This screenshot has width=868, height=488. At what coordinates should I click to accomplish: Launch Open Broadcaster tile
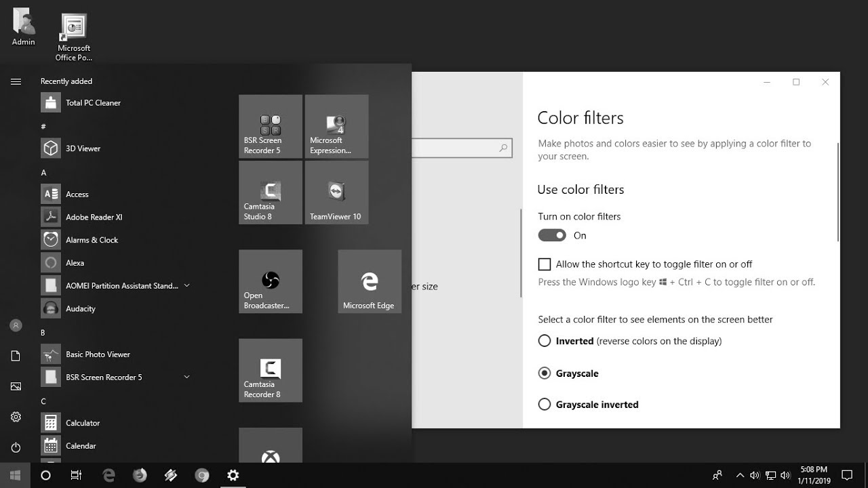pyautogui.click(x=271, y=281)
